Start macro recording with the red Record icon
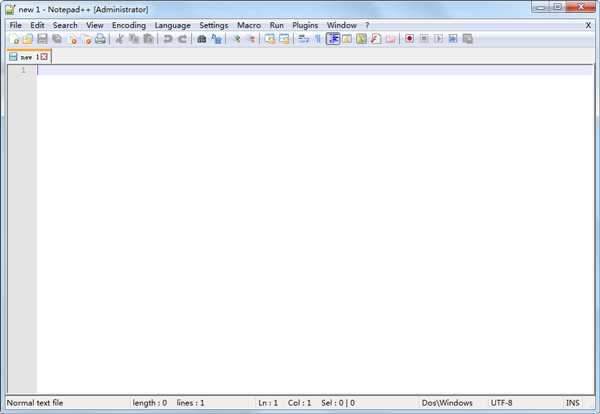The image size is (600, 414). 409,39
